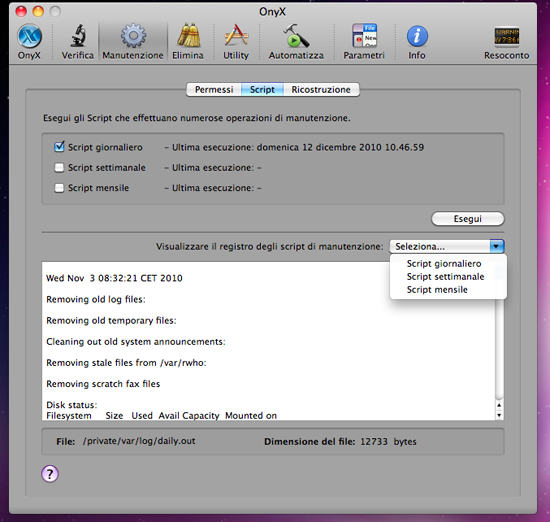Show the Info panel icon
This screenshot has height=522, width=550.
click(x=417, y=36)
